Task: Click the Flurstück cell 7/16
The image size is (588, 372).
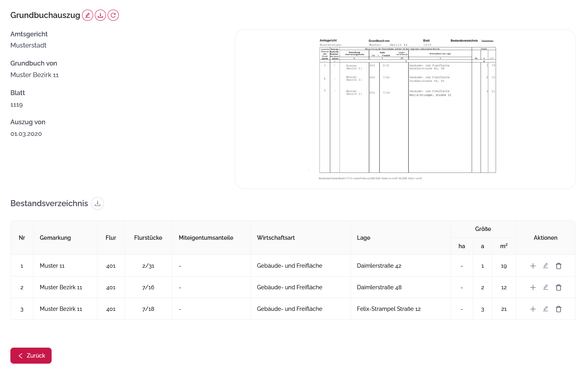Action: [148, 287]
